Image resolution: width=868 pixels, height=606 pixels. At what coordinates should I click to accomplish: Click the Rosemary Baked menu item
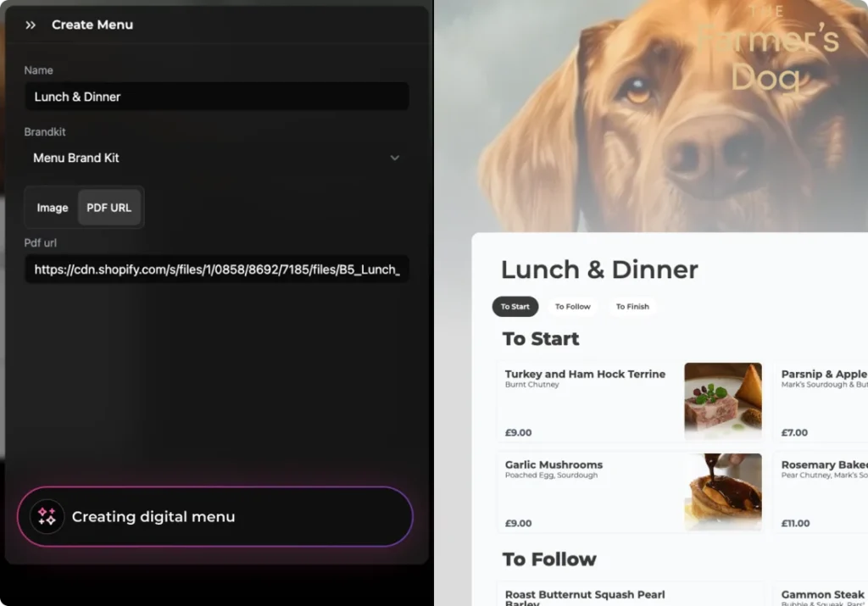click(821, 492)
